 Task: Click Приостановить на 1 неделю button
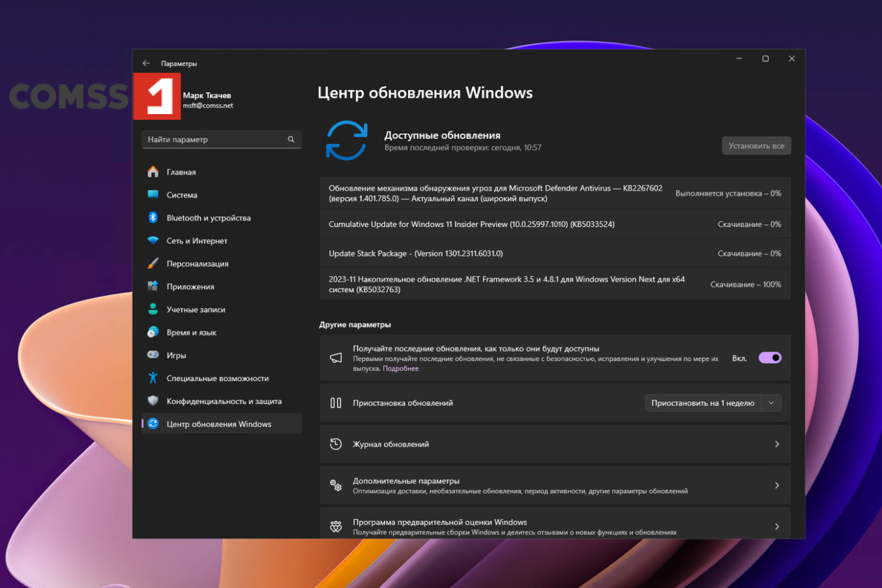tap(703, 403)
